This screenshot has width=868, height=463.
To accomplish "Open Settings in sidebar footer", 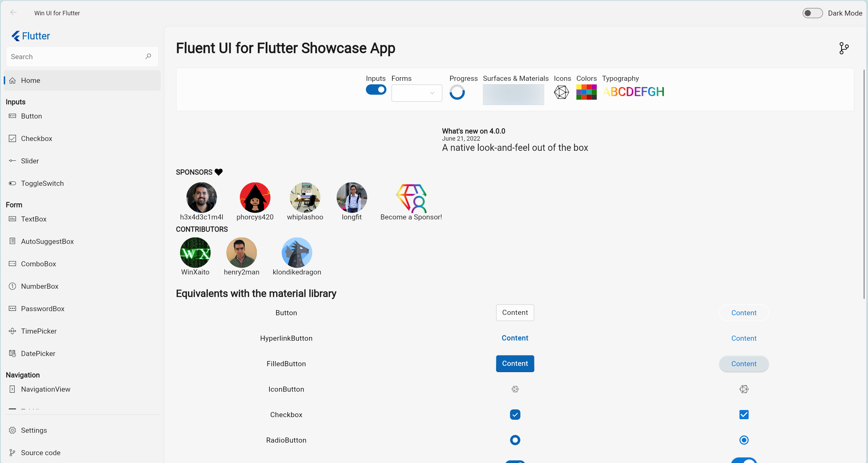I will pyautogui.click(x=82, y=430).
